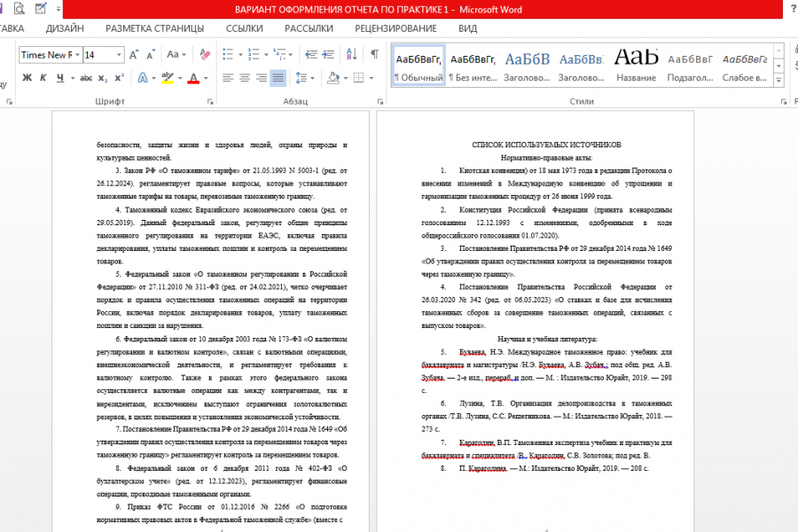The image size is (798, 532).
Task: Apply paragraph shading with paint bucket
Action: pos(333,78)
